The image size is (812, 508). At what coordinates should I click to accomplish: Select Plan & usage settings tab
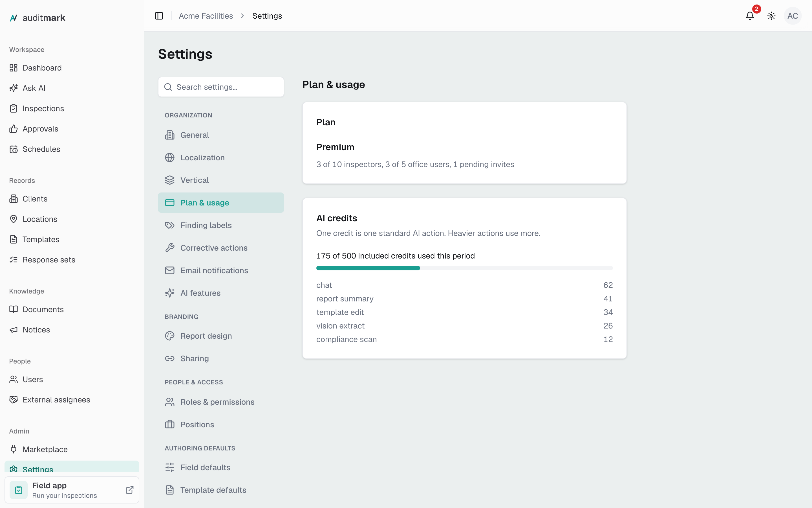[x=221, y=203]
